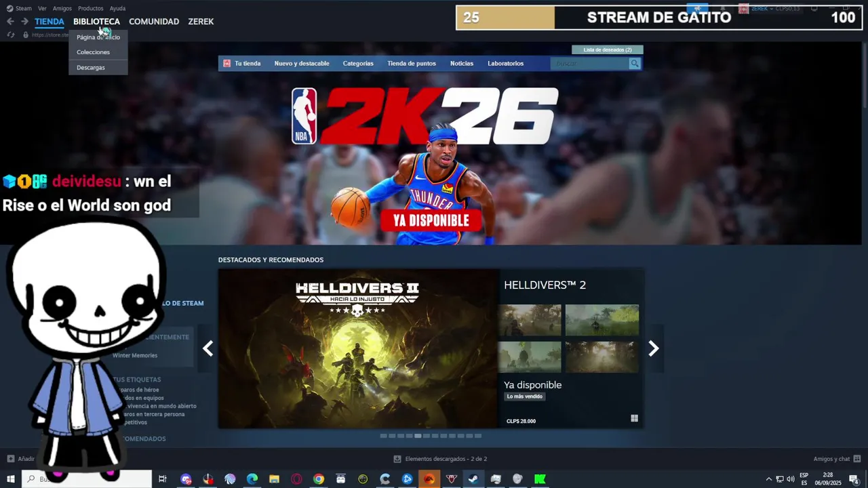Viewport: 868px width, 488px height.
Task: Open the Laboratorios link
Action: click(x=505, y=64)
